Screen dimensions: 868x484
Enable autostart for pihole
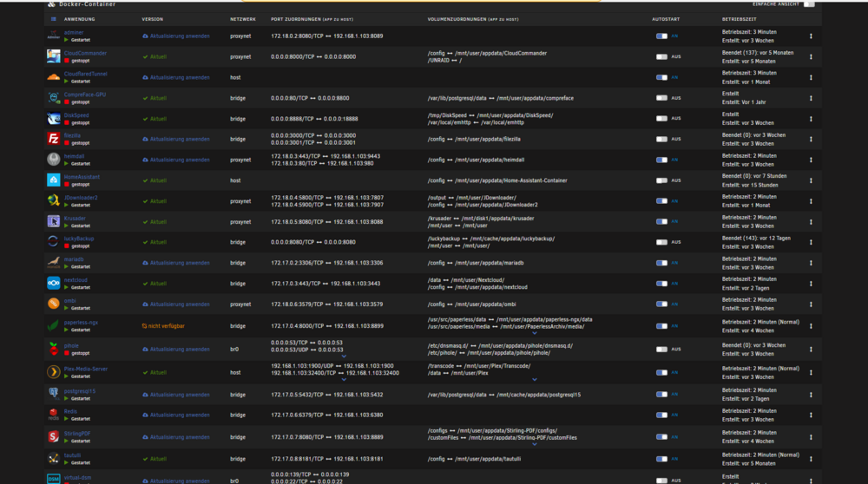661,349
